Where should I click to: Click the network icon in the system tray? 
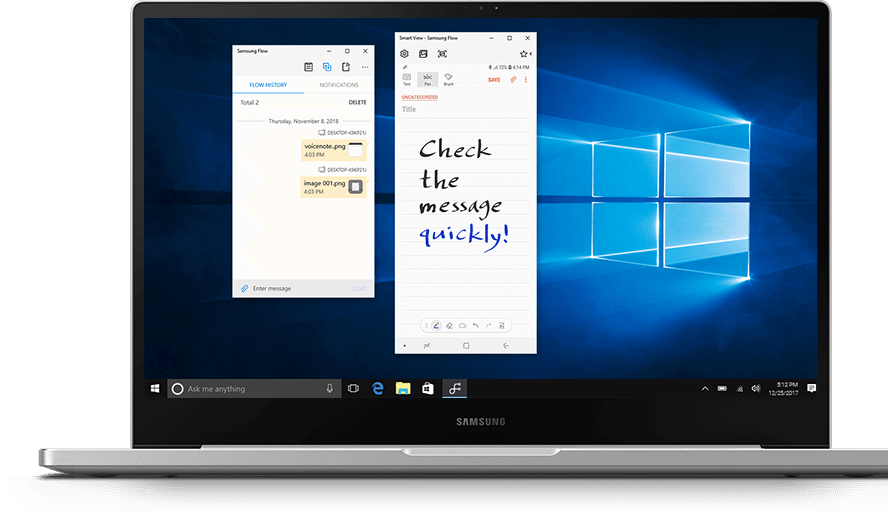740,388
